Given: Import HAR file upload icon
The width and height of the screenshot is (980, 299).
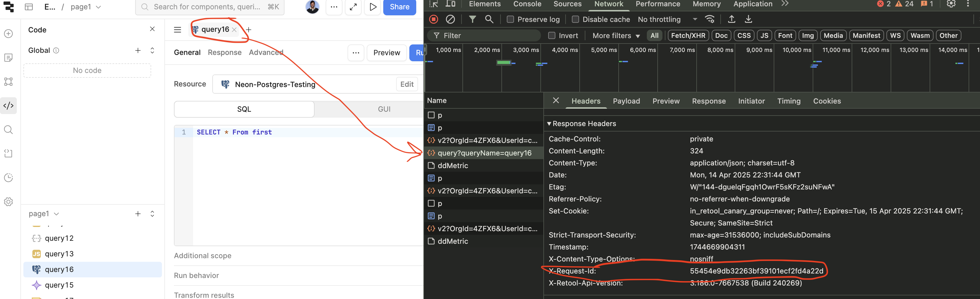Looking at the screenshot, I should [x=731, y=19].
